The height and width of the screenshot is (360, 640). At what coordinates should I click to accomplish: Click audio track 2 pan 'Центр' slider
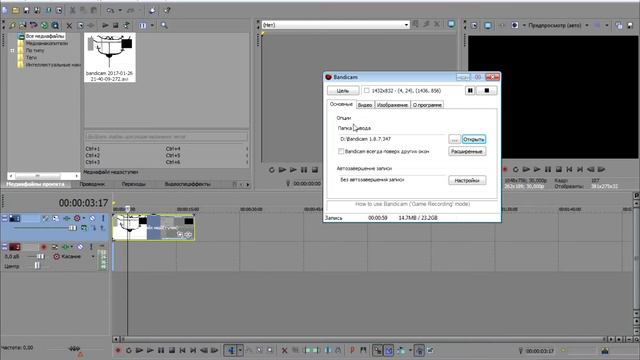[x=37, y=266]
